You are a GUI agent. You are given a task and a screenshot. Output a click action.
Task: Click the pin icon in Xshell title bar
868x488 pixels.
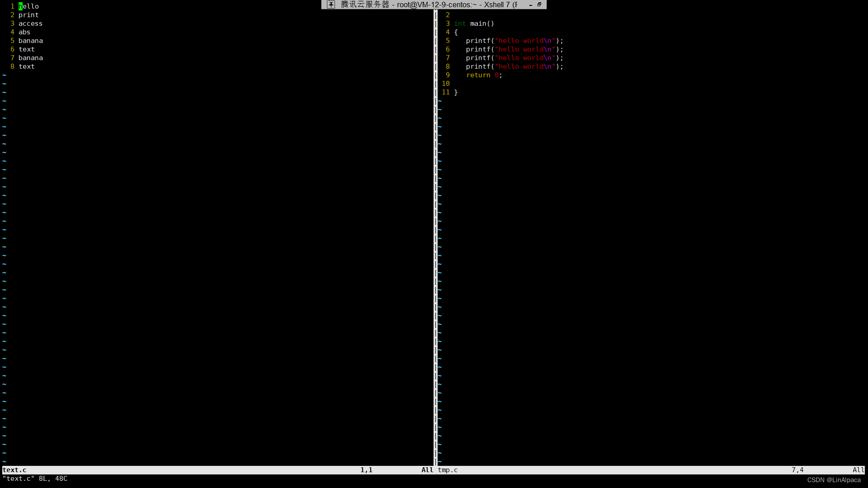click(x=331, y=5)
